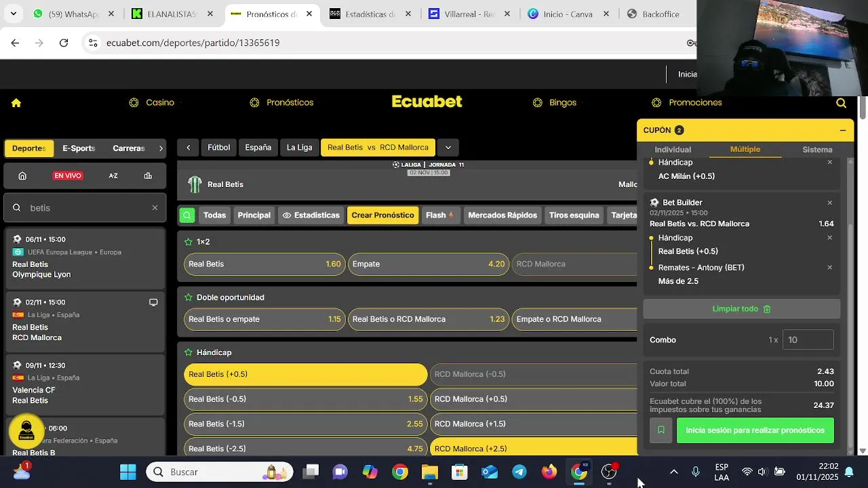Open Promociones in the top navigation
868x488 pixels.
pyautogui.click(x=686, y=103)
